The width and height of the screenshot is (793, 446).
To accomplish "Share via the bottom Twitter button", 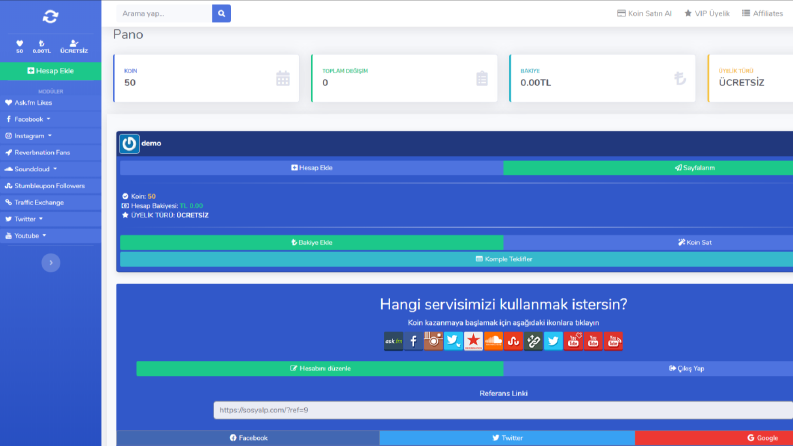I will coord(507,438).
